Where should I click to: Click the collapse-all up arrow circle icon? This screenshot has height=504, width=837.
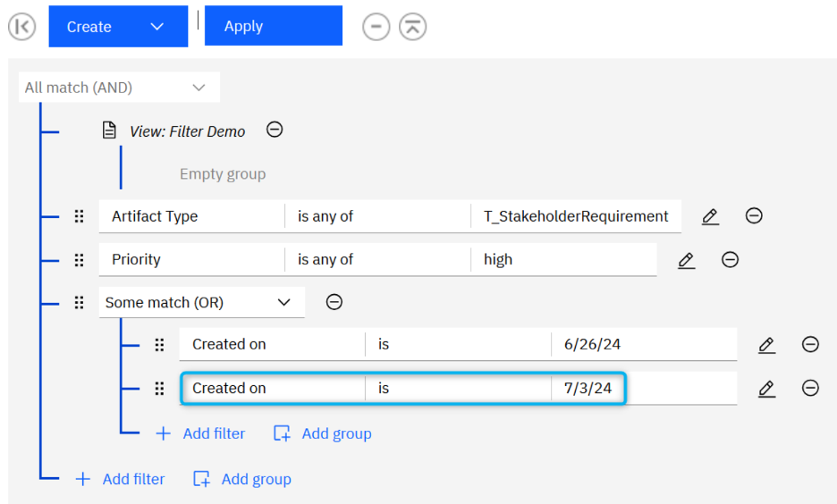click(x=412, y=27)
